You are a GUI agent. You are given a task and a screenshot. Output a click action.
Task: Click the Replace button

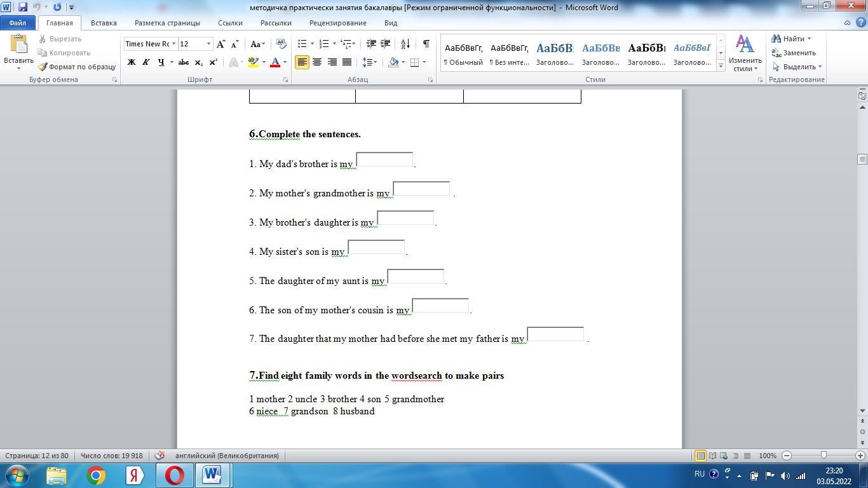(x=794, y=53)
